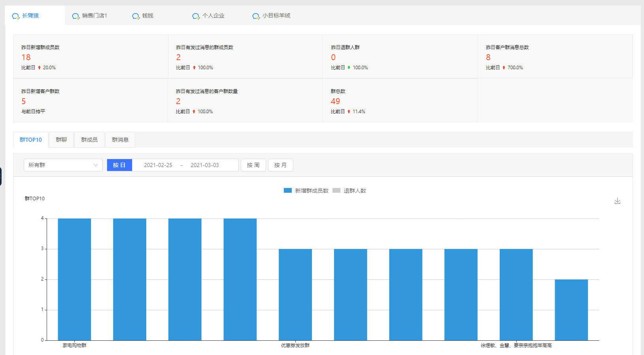Screen dimensions: 644x355
Task: Switch to the 群聊 tab
Action: click(61, 140)
